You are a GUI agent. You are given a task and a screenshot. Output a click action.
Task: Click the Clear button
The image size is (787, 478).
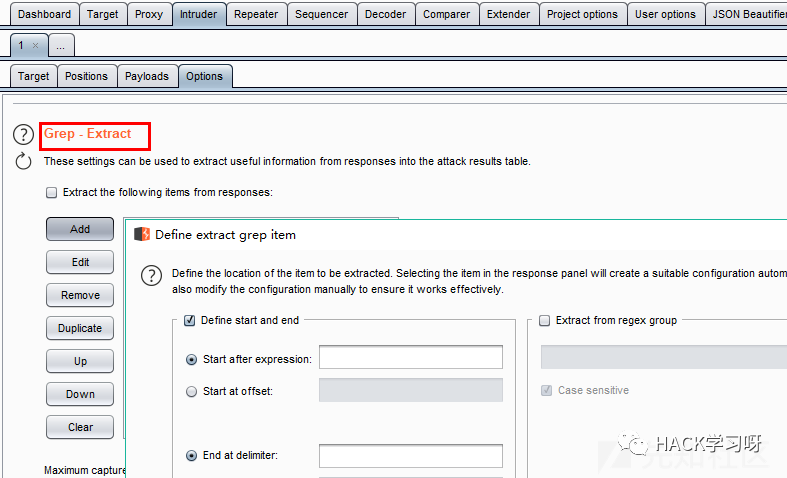[x=80, y=427]
